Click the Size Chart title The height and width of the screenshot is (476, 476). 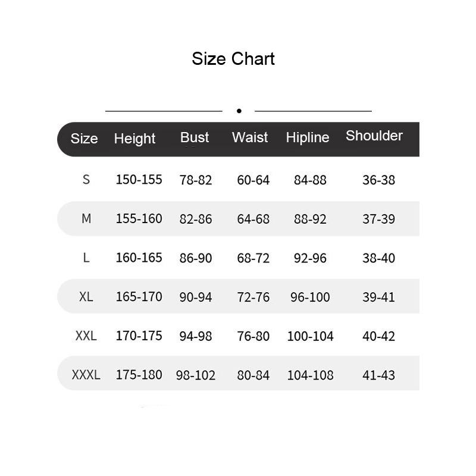click(x=233, y=59)
